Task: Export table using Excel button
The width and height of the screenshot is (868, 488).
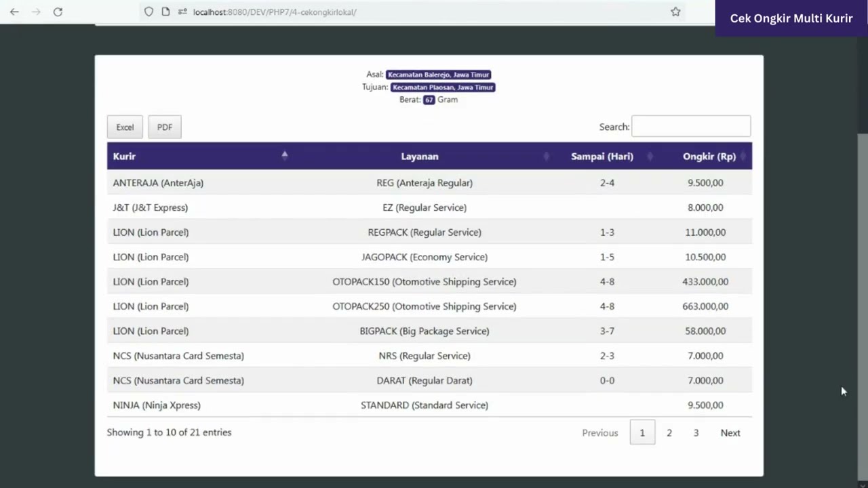Action: 125,127
